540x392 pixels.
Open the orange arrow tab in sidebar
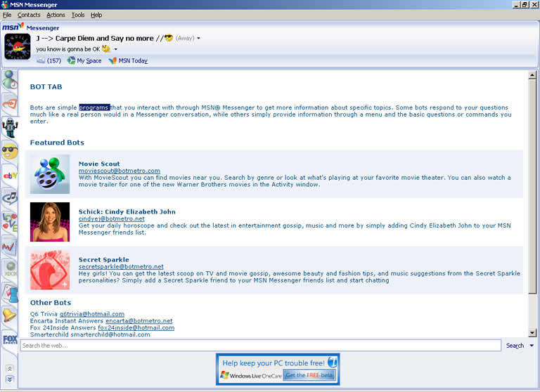click(x=10, y=103)
